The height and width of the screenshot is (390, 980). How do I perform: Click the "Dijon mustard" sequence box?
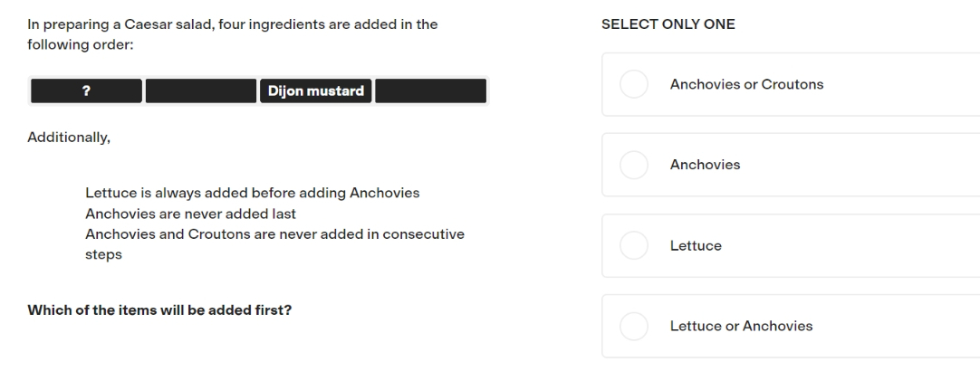(x=315, y=91)
